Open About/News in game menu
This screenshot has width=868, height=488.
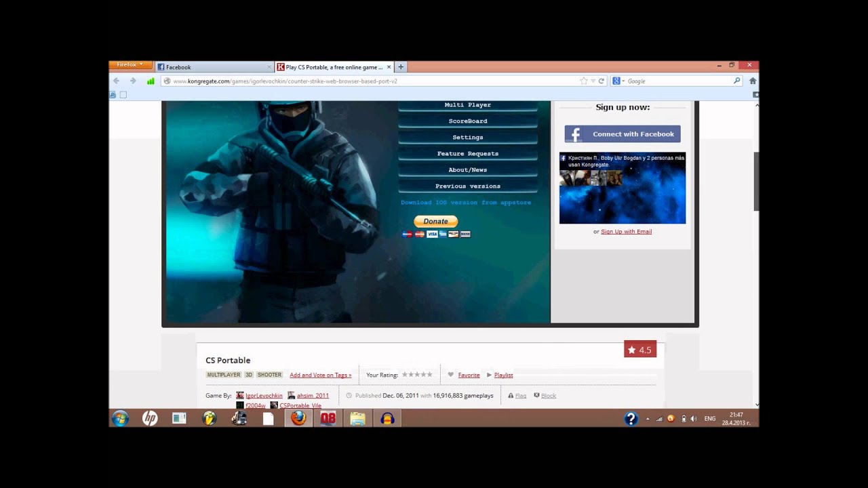[x=468, y=170]
